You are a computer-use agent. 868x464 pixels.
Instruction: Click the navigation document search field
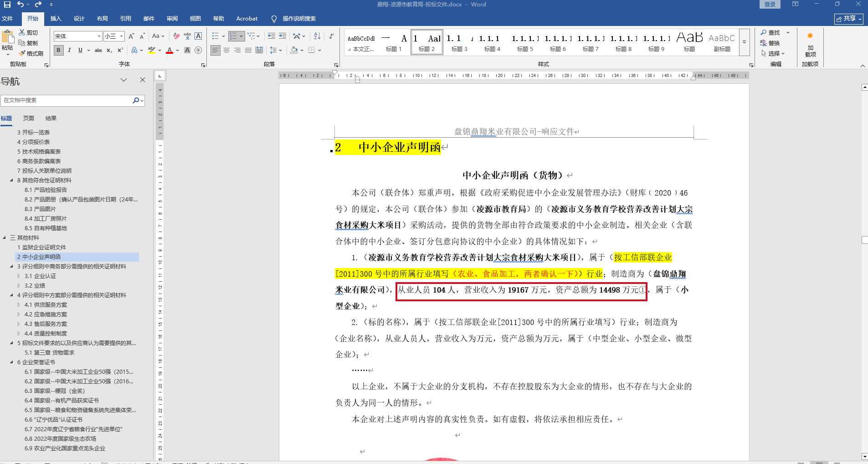67,100
